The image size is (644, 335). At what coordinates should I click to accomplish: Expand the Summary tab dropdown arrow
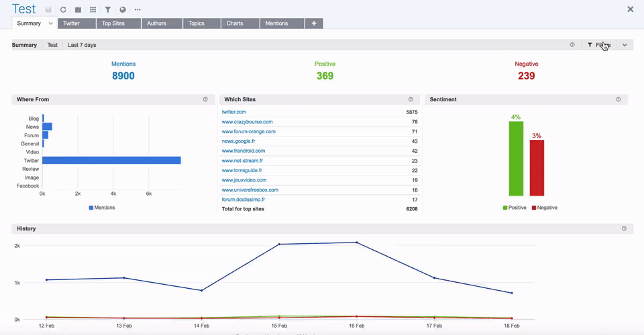[x=50, y=23]
